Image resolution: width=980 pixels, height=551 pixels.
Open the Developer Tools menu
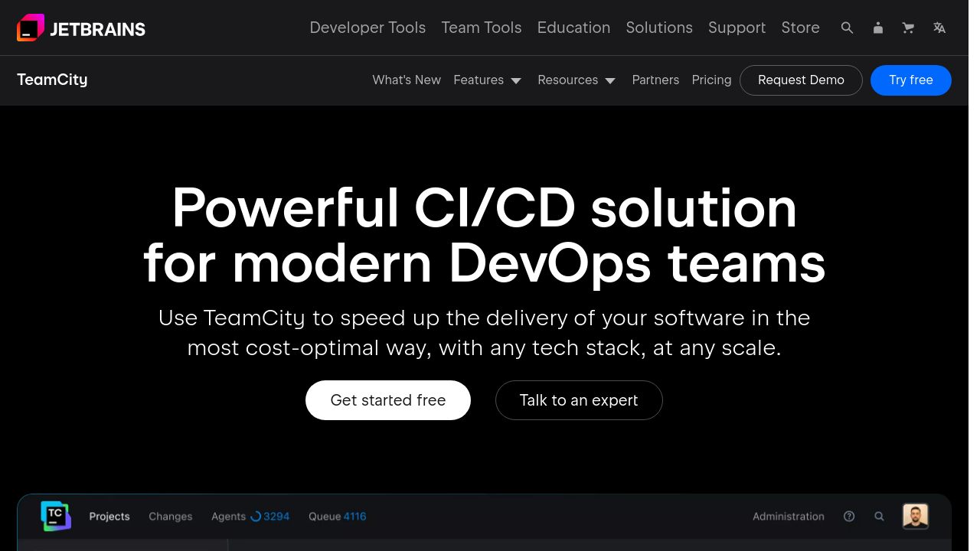click(367, 28)
